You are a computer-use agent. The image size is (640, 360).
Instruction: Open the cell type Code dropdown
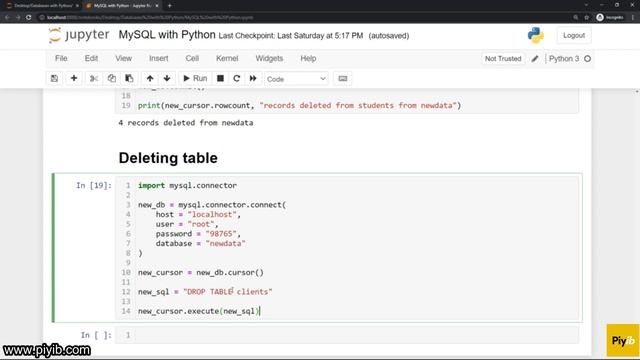tap(296, 79)
